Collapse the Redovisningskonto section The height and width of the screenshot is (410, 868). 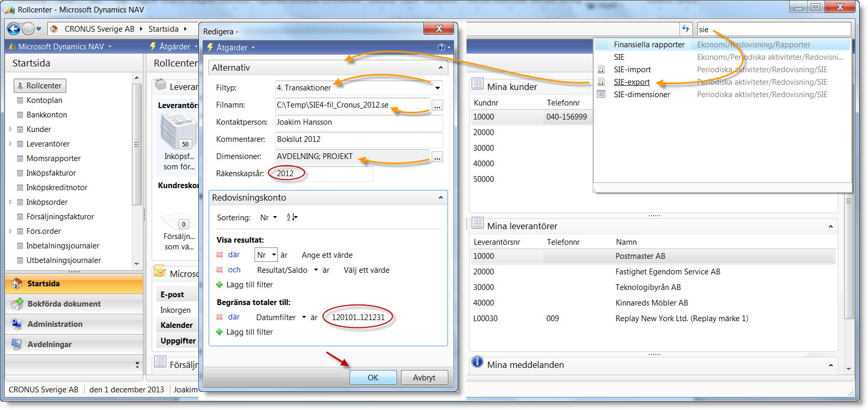point(440,198)
